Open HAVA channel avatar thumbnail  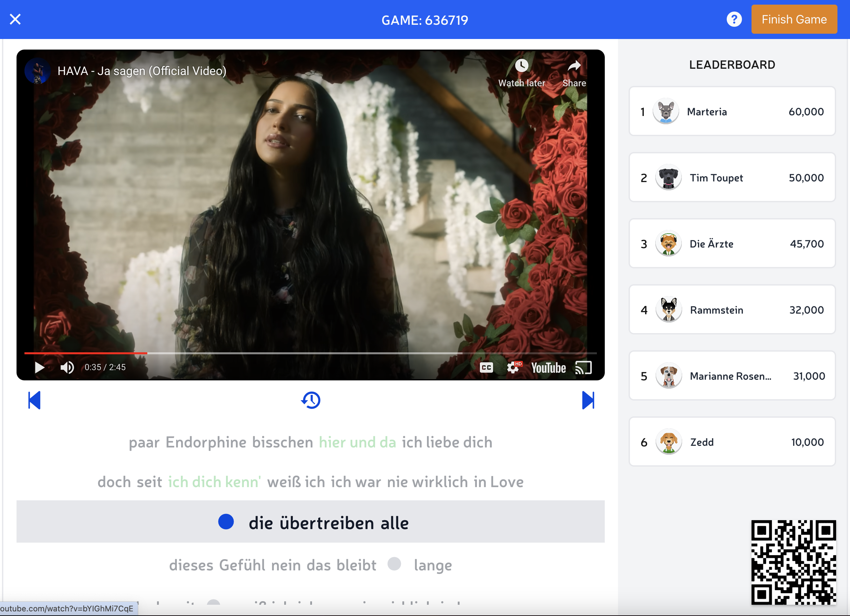click(x=37, y=71)
